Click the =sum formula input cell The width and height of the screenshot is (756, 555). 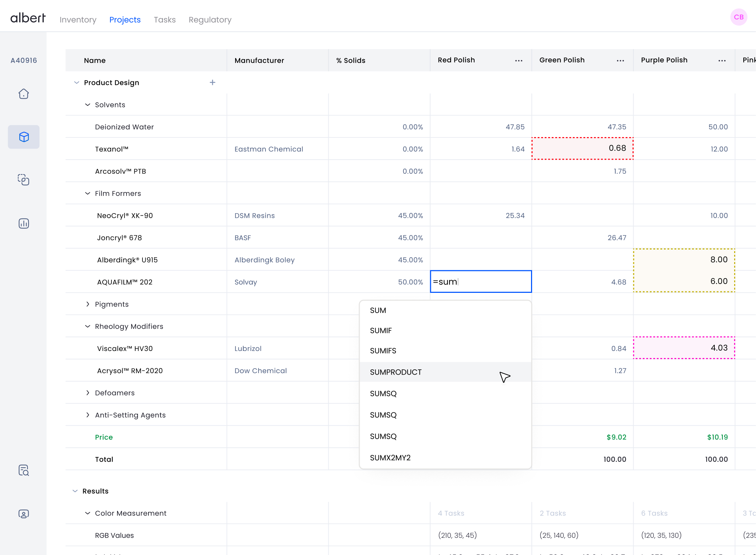tap(481, 282)
